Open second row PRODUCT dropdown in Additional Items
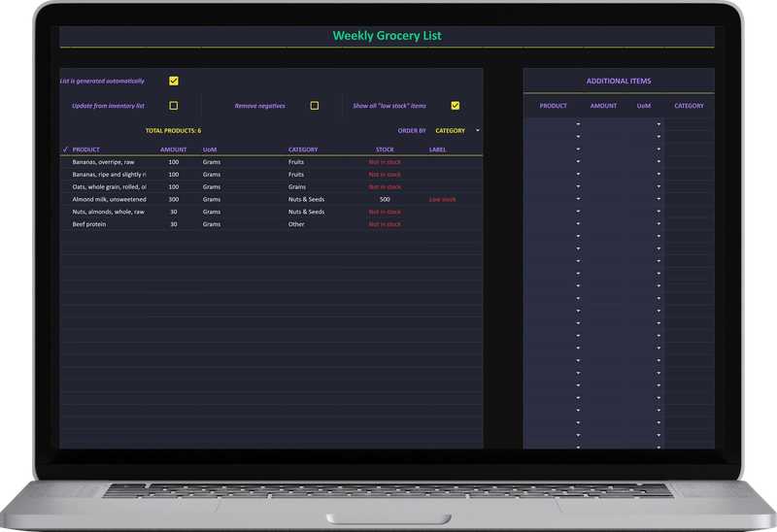The width and height of the screenshot is (777, 532). 578,136
